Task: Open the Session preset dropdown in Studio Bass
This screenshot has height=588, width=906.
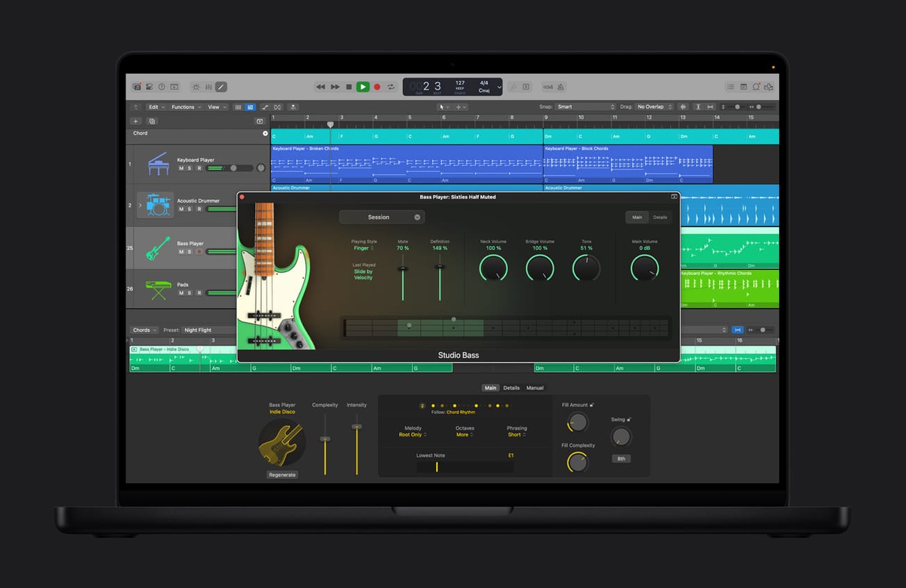Action: pyautogui.click(x=381, y=217)
